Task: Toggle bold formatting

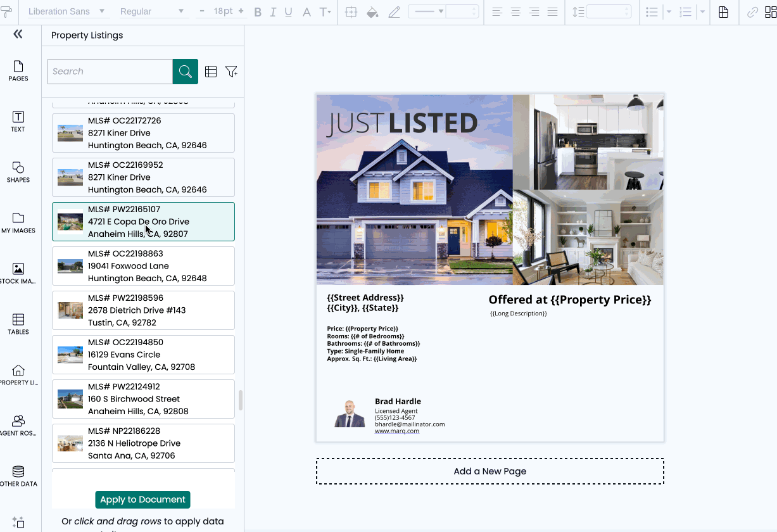Action: pyautogui.click(x=258, y=12)
